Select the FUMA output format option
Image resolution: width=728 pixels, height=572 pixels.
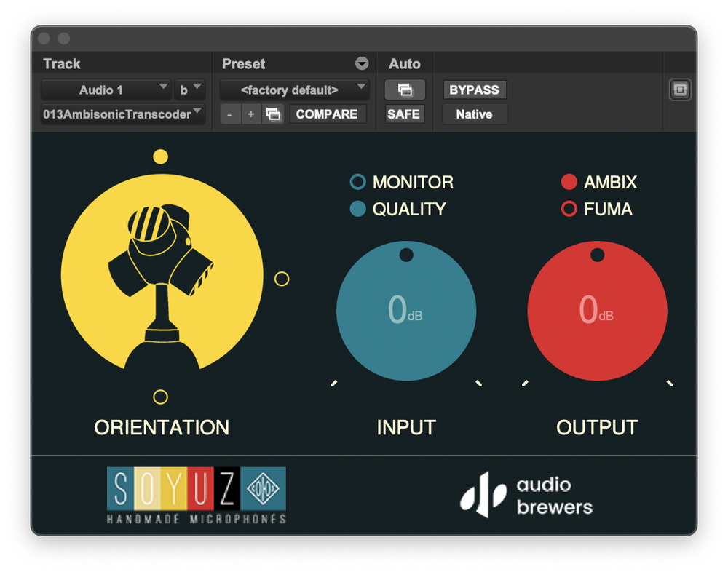(569, 209)
